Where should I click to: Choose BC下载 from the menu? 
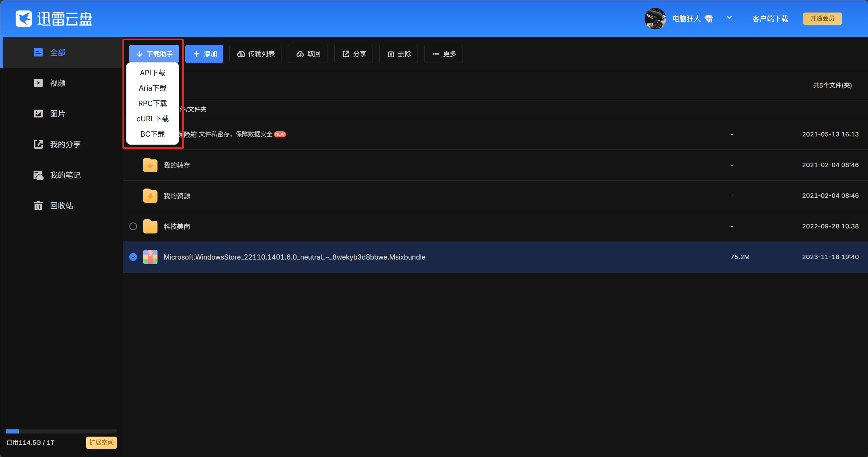153,134
